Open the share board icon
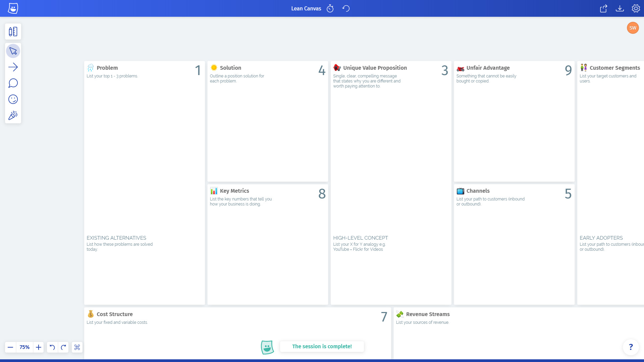The width and height of the screenshot is (644, 362). pyautogui.click(x=603, y=8)
